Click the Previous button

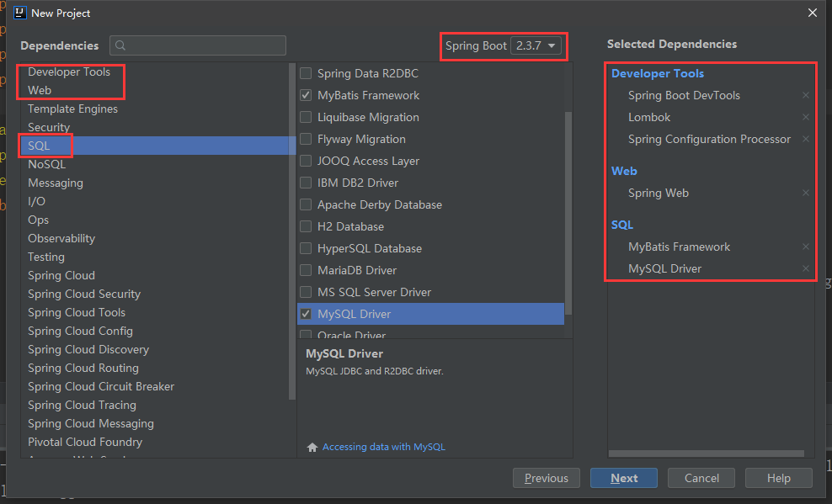click(x=547, y=478)
